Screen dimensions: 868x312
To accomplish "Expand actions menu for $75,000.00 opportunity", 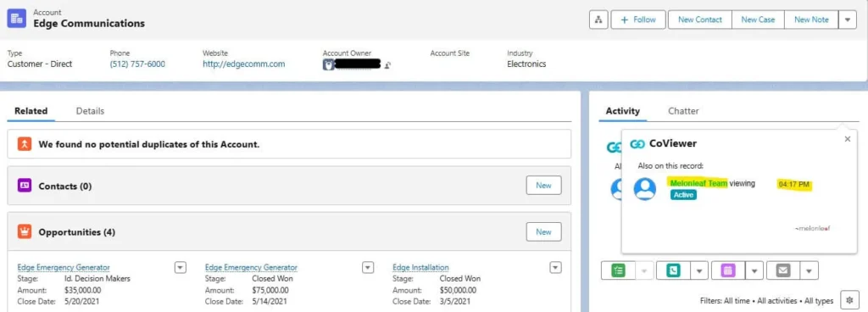I will point(368,268).
